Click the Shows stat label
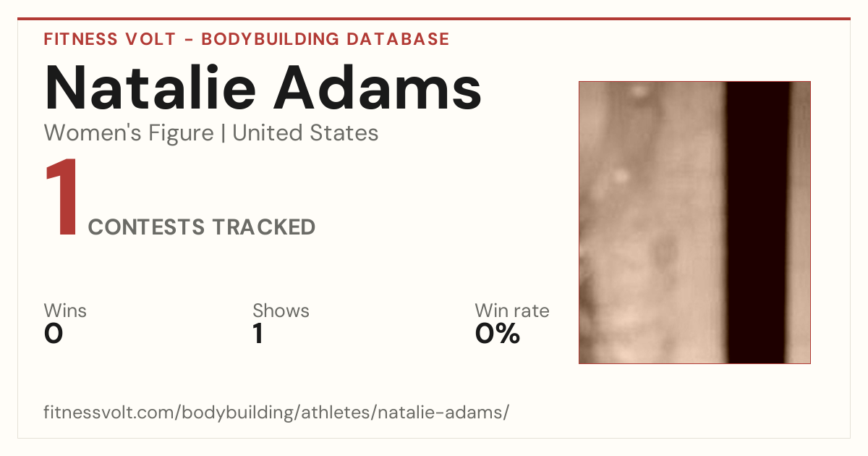Screen dimensions: 868x456 click(281, 311)
